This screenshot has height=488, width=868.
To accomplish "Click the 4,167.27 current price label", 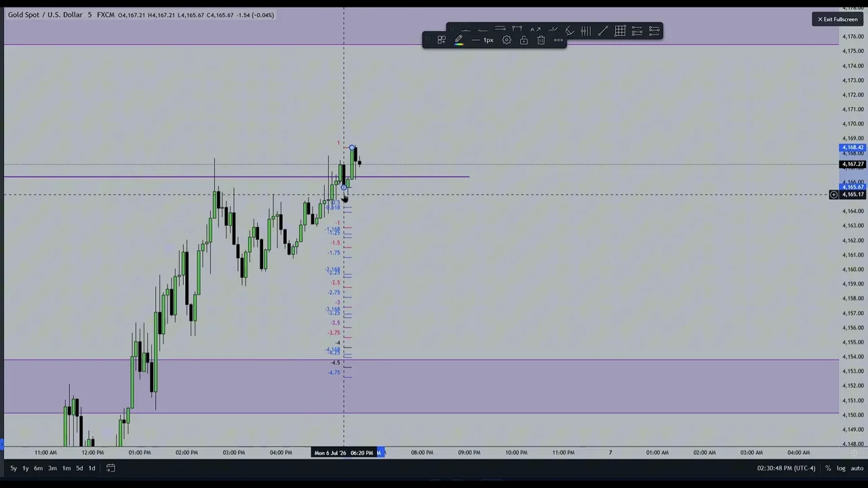I will point(852,164).
